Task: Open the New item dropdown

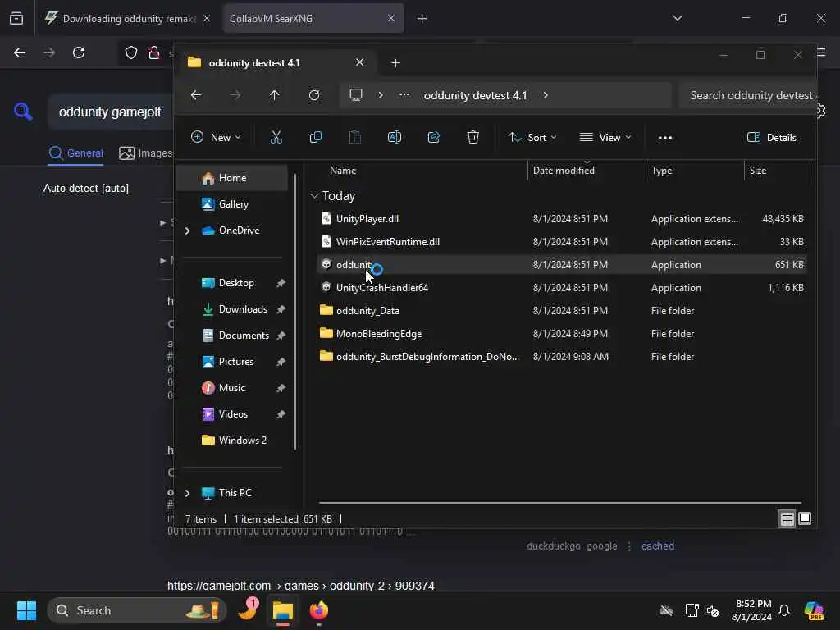Action: point(216,138)
